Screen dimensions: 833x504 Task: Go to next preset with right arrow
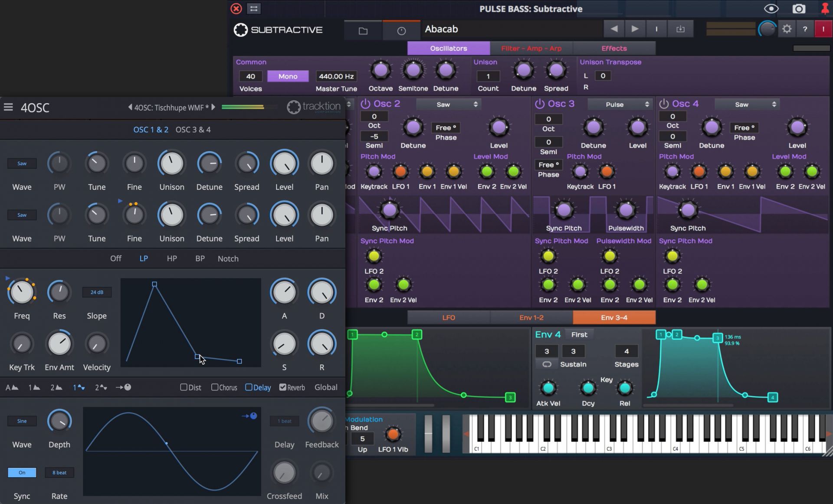[635, 29]
